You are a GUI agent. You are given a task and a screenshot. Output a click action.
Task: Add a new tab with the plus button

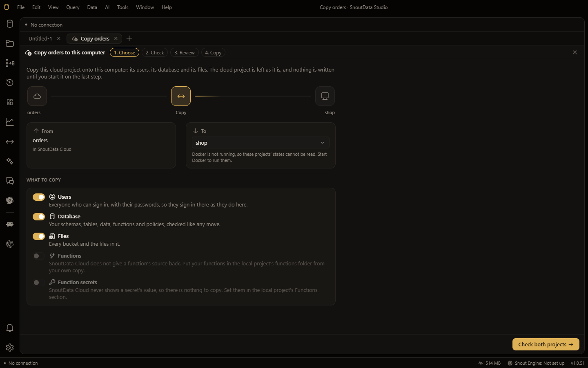pos(129,38)
